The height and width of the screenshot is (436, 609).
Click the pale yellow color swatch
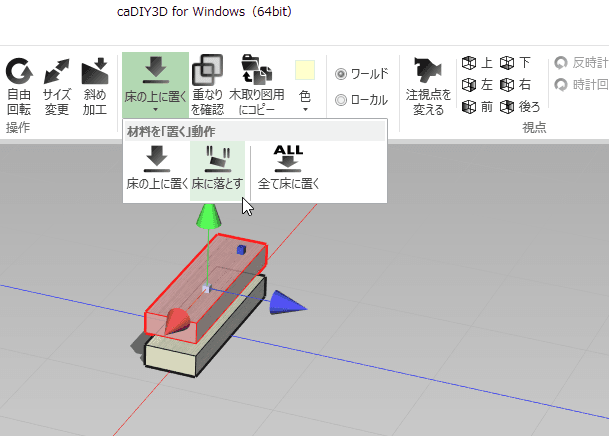coord(305,70)
